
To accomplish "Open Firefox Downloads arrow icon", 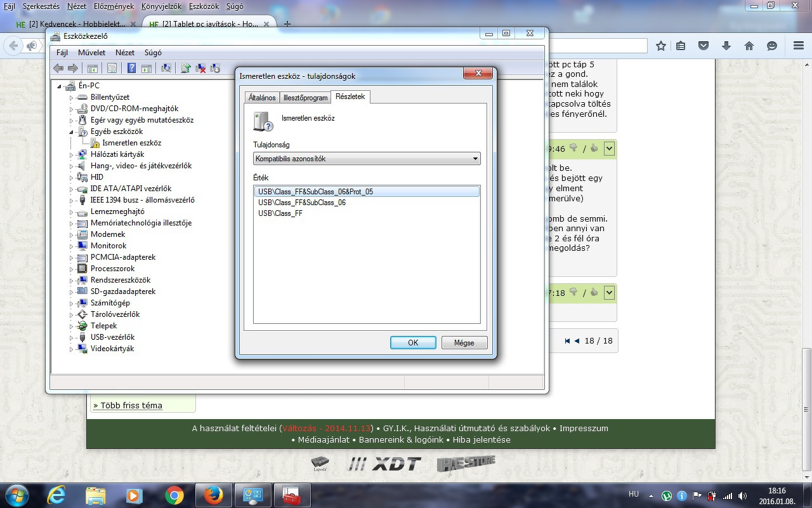I will click(x=726, y=46).
